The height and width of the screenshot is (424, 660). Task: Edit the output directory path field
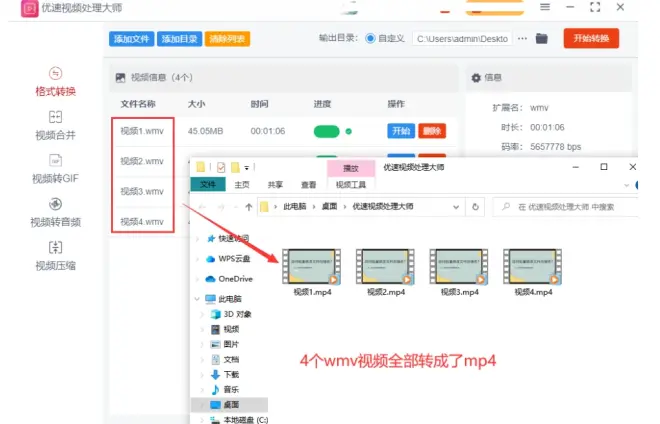pos(462,39)
